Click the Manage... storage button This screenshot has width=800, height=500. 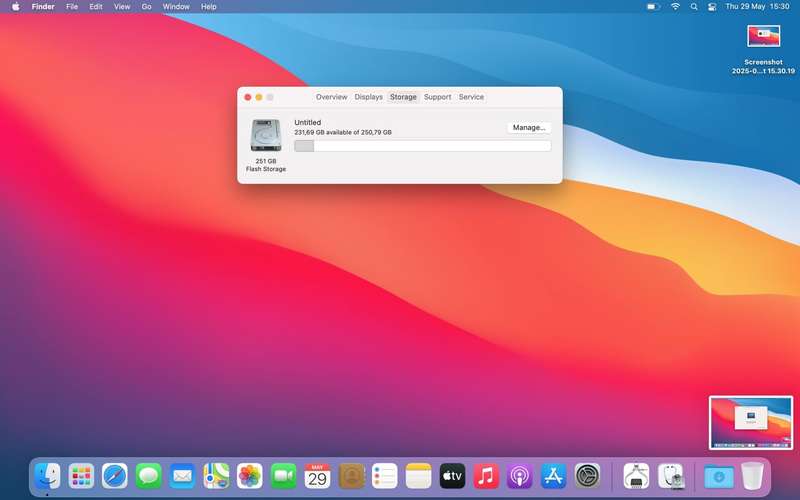529,128
